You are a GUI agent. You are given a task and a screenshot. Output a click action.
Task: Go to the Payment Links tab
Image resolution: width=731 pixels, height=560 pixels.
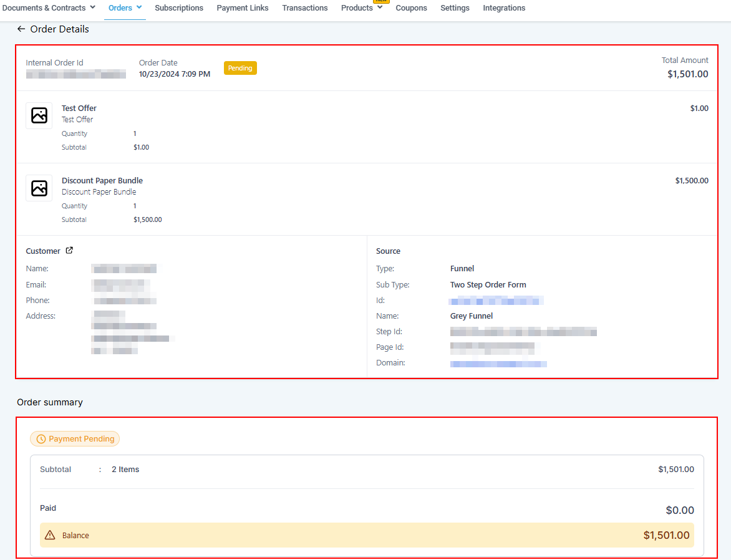coord(243,8)
